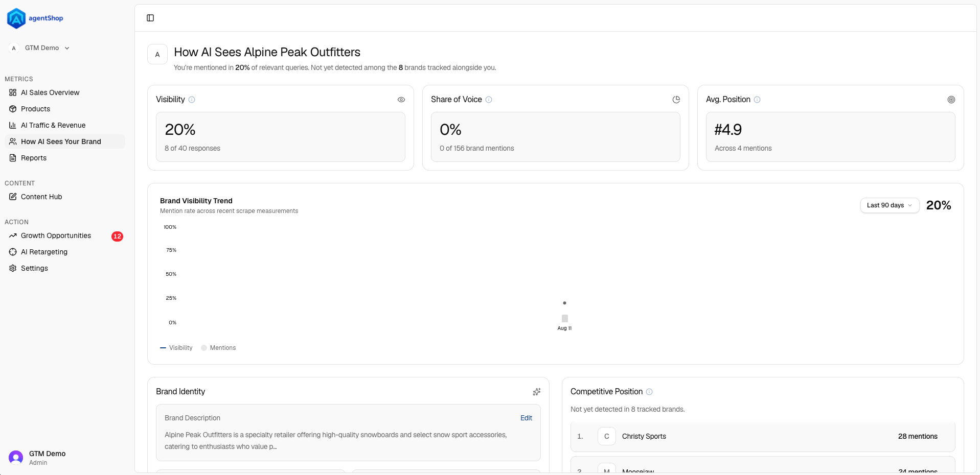Screen dimensions: 980x475
Task: Click the sparkle icon in Brand Identity
Action: [x=536, y=392]
